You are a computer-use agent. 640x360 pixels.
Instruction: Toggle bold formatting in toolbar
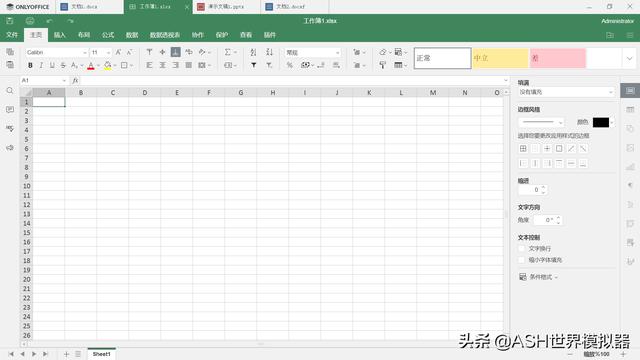[30, 65]
